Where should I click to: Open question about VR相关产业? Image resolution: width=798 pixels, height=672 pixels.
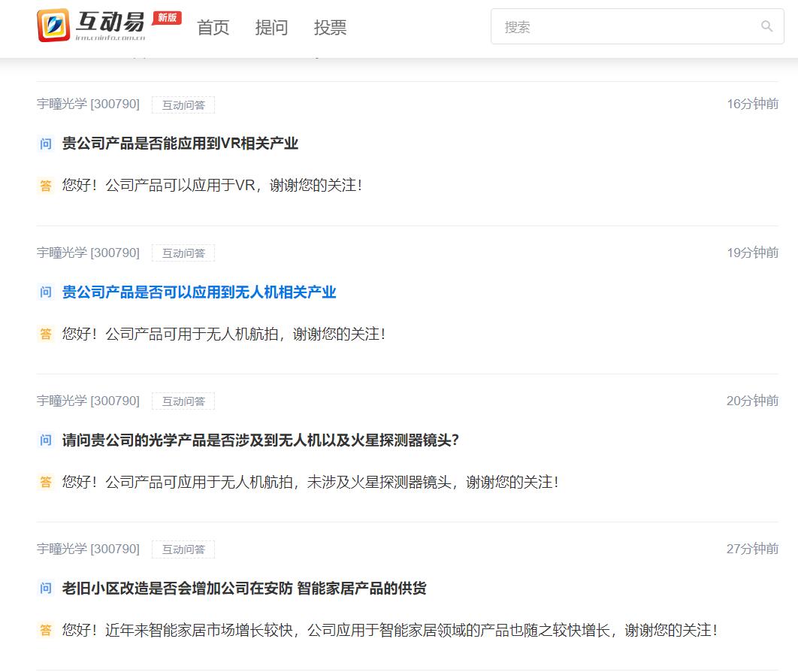pyautogui.click(x=180, y=144)
